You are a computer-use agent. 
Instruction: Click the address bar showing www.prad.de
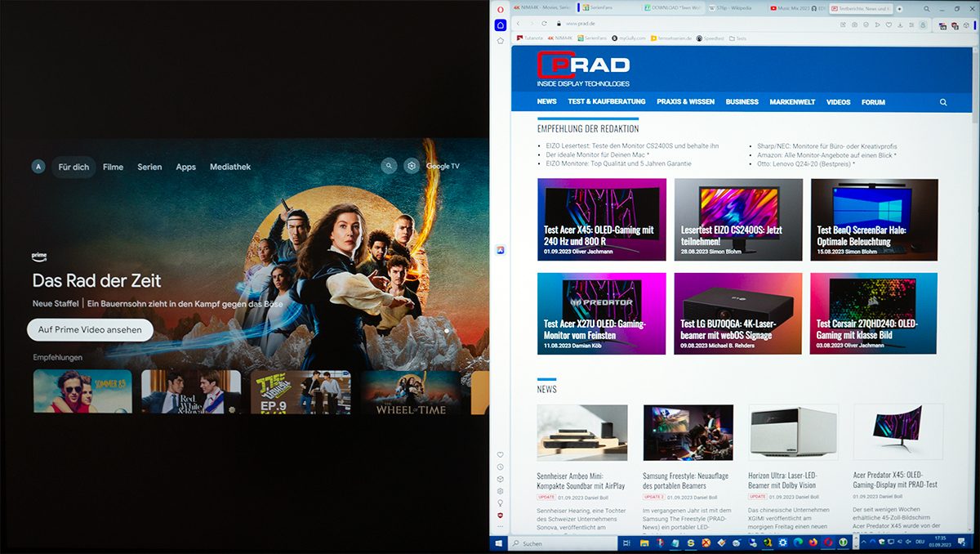pyautogui.click(x=694, y=24)
